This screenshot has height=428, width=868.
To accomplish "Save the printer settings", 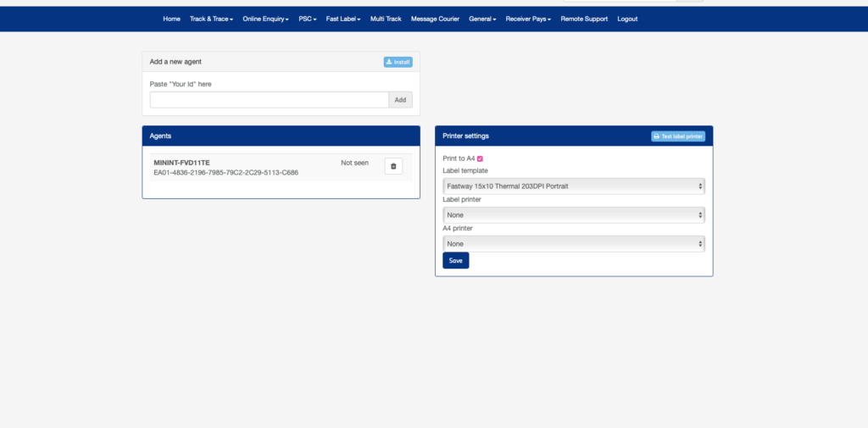I will 455,261.
